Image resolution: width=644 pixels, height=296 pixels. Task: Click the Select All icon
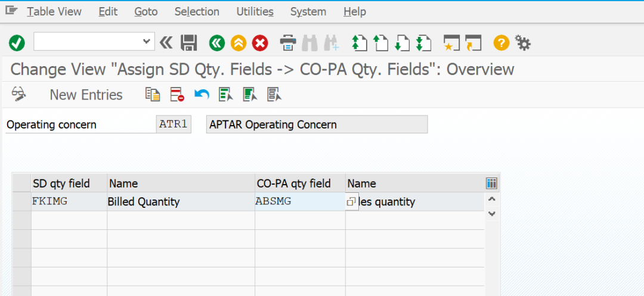point(226,94)
